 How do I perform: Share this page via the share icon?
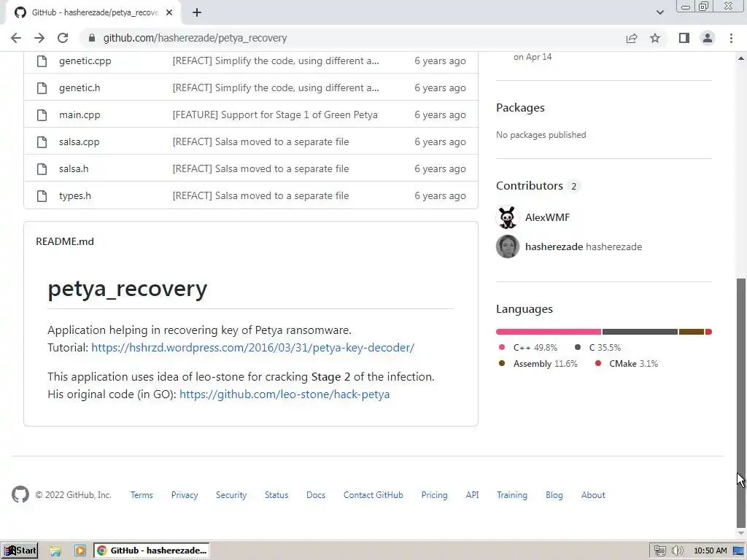(x=632, y=38)
